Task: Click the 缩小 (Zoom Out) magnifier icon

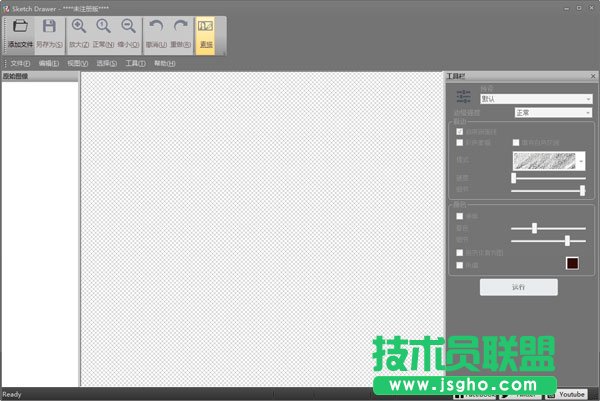Action: (128, 28)
